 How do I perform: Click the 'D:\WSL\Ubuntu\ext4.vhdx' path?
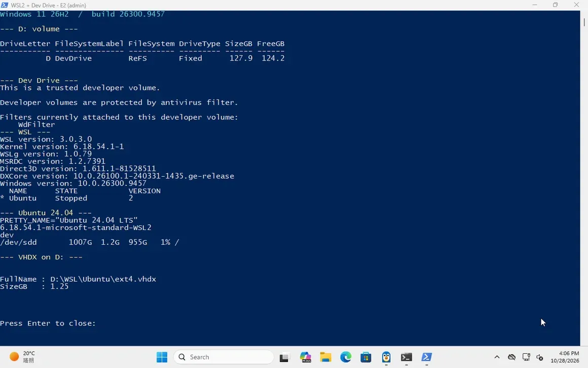click(103, 279)
